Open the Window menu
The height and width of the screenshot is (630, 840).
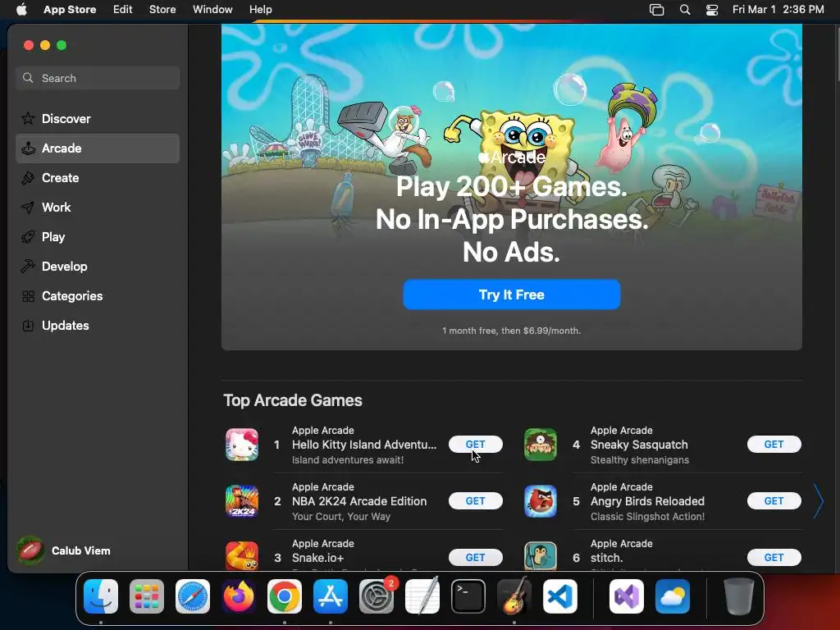tap(212, 10)
